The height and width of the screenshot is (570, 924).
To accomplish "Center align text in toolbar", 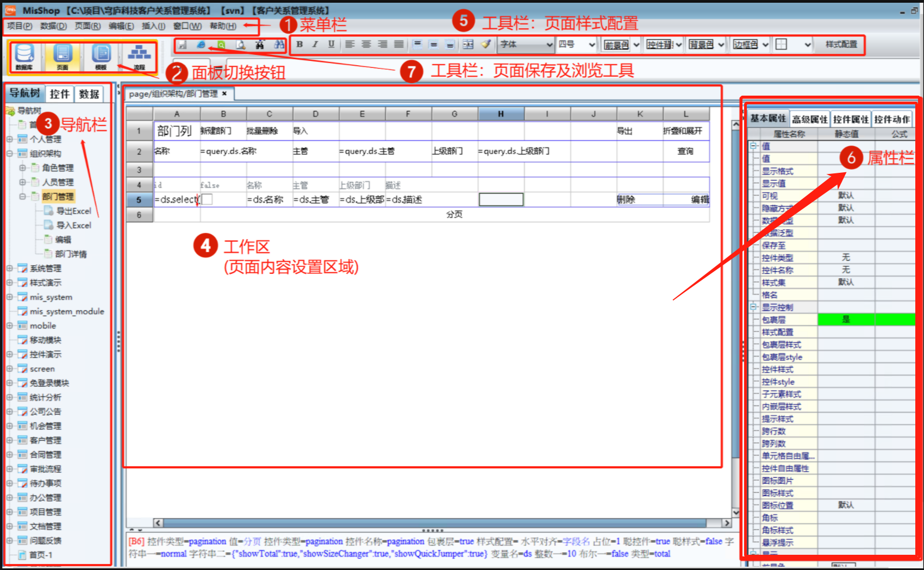I will click(x=366, y=45).
